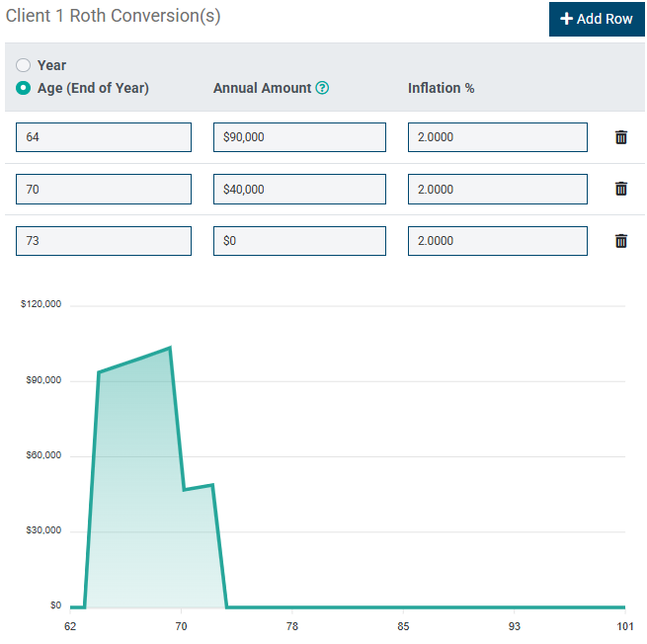Select the Age (End of Year) radio
The image size is (647, 644).
point(24,88)
